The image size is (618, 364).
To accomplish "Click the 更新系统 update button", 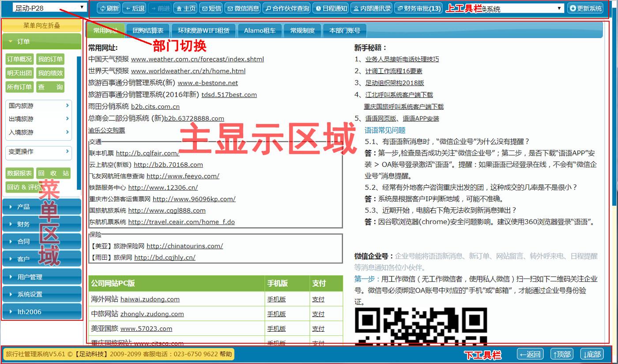I will [585, 8].
